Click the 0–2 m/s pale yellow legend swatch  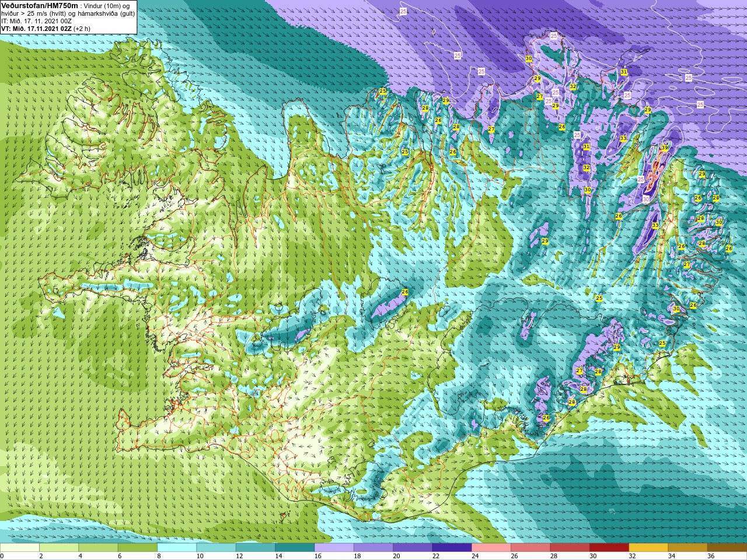[x=20, y=548]
